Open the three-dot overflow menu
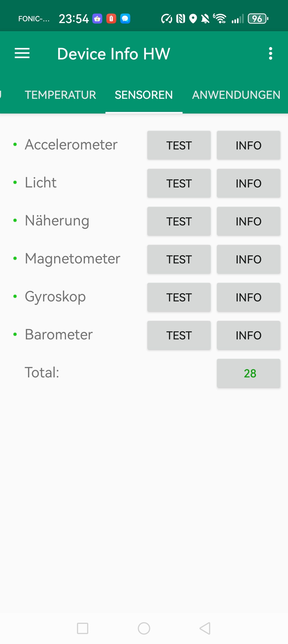Screen dimensions: 288x644 (x=270, y=53)
